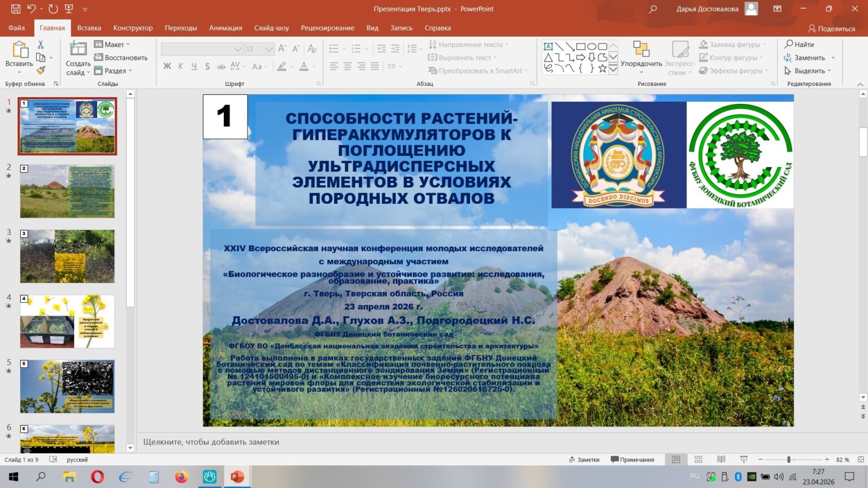The image size is (868, 488).
Task: Expand the Макет layout dropdown
Action: tap(112, 45)
